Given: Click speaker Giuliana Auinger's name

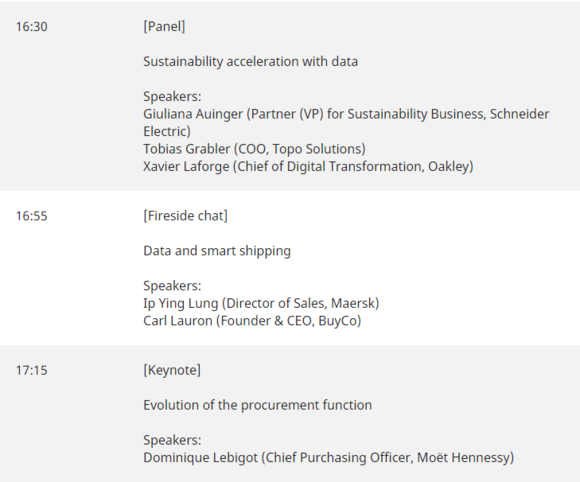Looking at the screenshot, I should click(193, 114).
